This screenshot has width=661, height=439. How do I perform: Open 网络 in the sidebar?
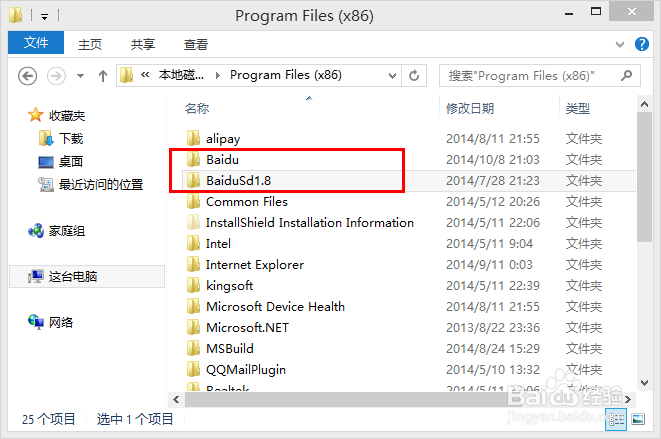coord(60,322)
